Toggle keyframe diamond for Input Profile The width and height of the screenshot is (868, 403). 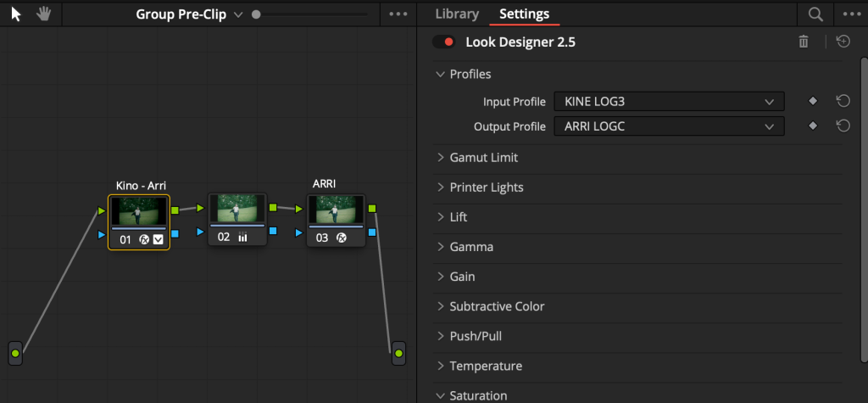pos(813,101)
